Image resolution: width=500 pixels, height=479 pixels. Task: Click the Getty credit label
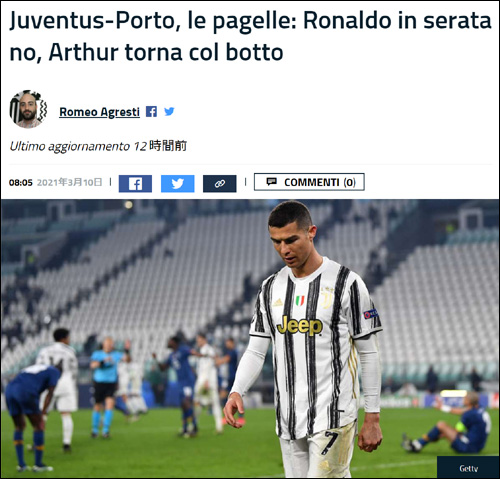pyautogui.click(x=468, y=468)
